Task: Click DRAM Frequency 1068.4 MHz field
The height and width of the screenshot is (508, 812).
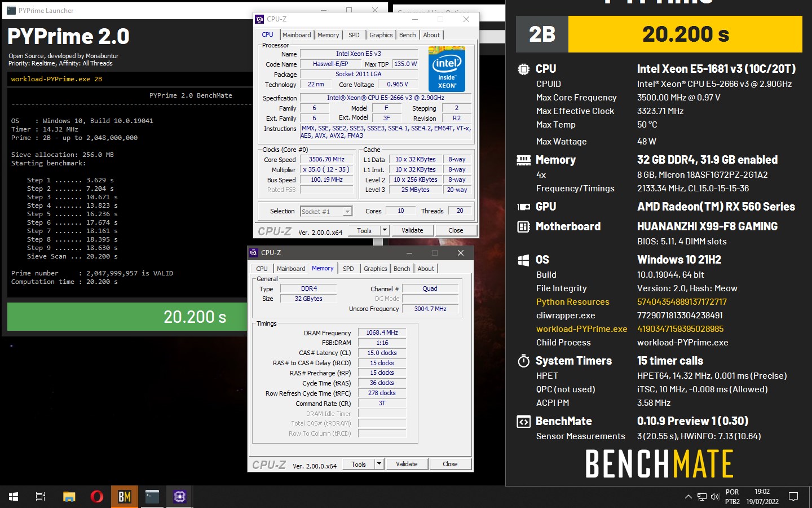Action: point(382,333)
